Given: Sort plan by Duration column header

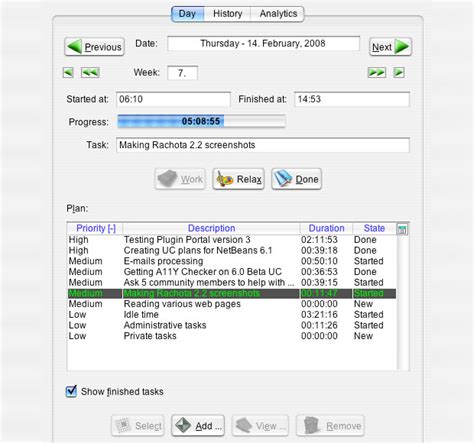Looking at the screenshot, I should pos(326,228).
